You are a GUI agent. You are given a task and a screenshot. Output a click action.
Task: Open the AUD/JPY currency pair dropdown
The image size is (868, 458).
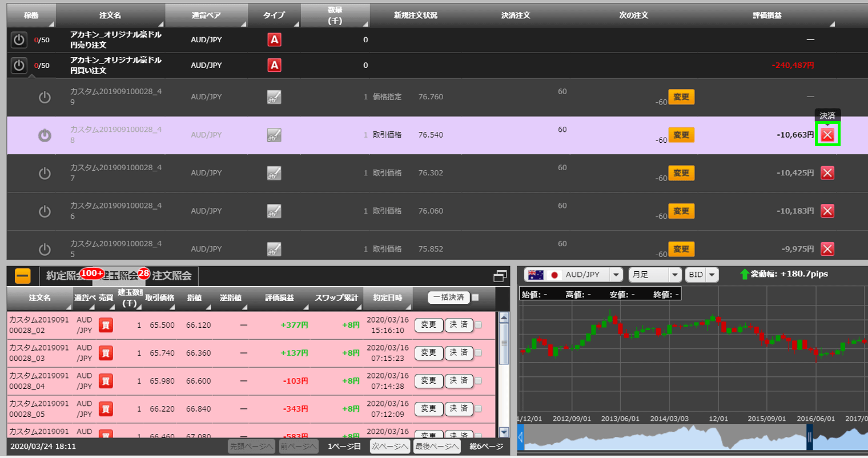(616, 275)
